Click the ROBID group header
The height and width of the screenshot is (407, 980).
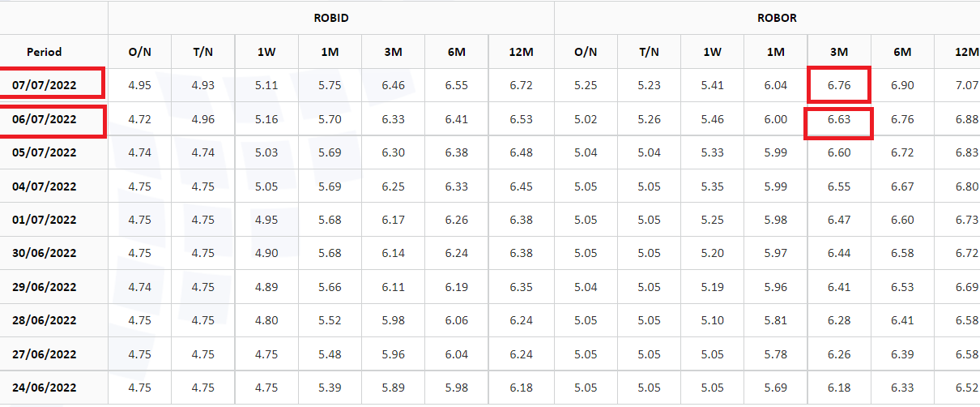coord(331,17)
